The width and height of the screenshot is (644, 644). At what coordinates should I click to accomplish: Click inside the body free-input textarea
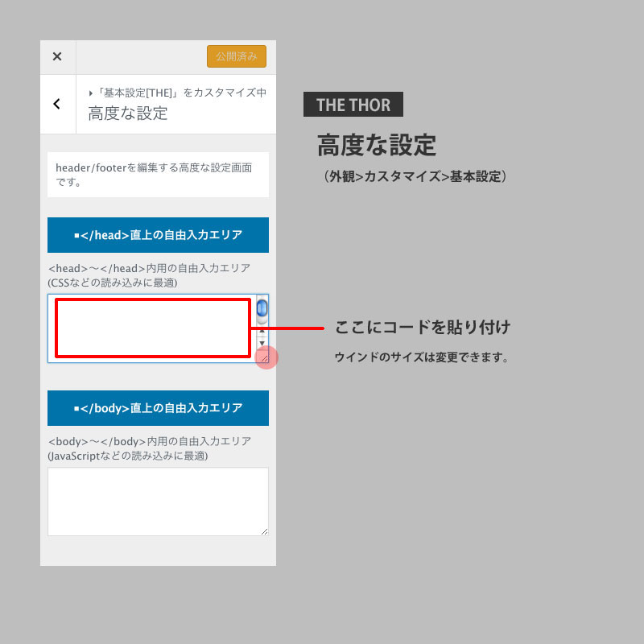click(158, 501)
